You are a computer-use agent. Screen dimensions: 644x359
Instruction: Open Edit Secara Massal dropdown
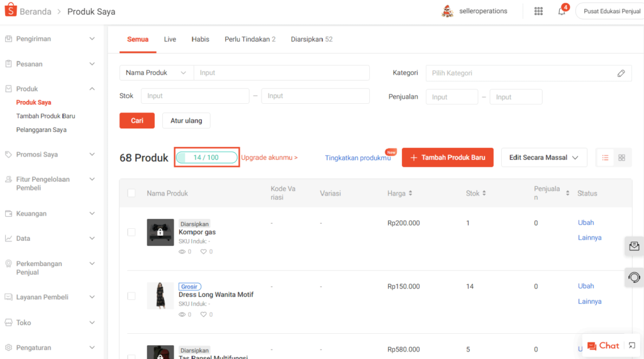tap(544, 158)
